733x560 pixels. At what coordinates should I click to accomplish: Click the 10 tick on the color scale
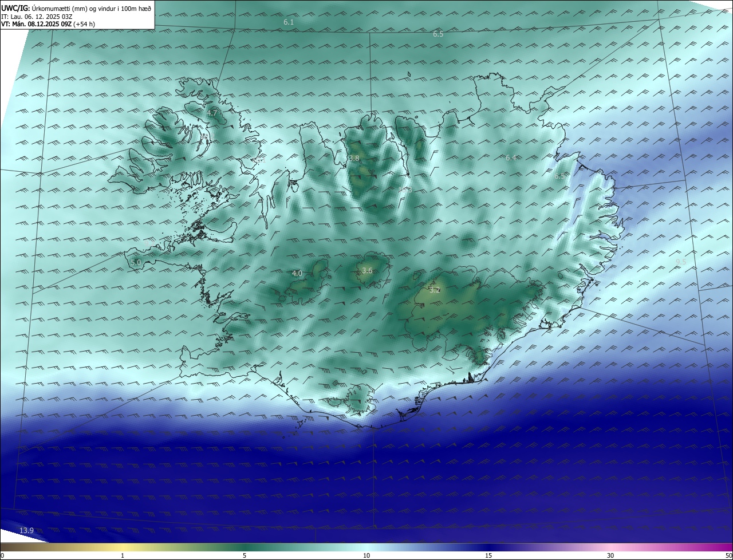click(366, 555)
